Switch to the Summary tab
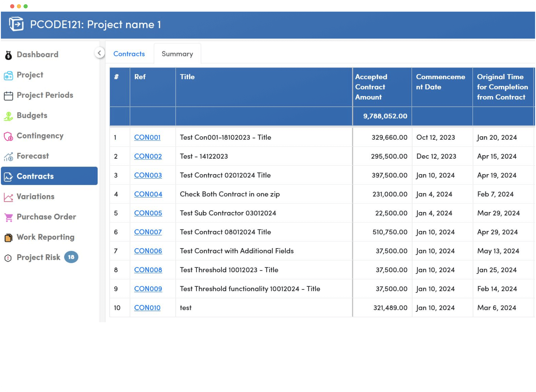 point(177,54)
